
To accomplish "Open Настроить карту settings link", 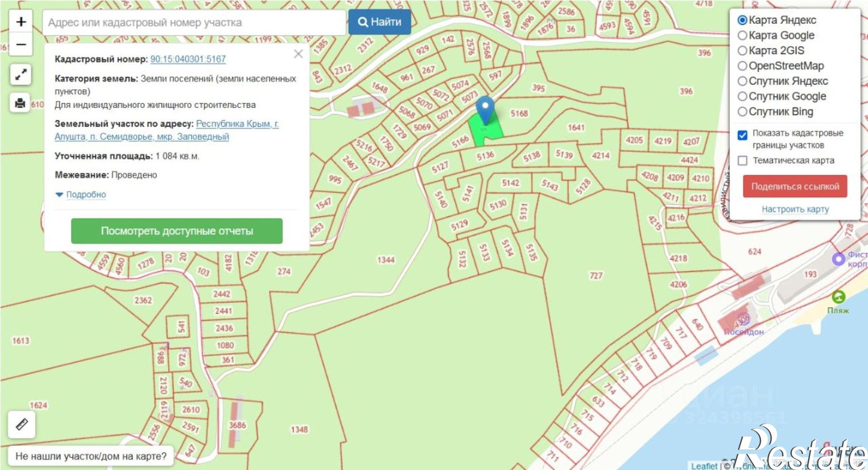I will click(x=795, y=209).
